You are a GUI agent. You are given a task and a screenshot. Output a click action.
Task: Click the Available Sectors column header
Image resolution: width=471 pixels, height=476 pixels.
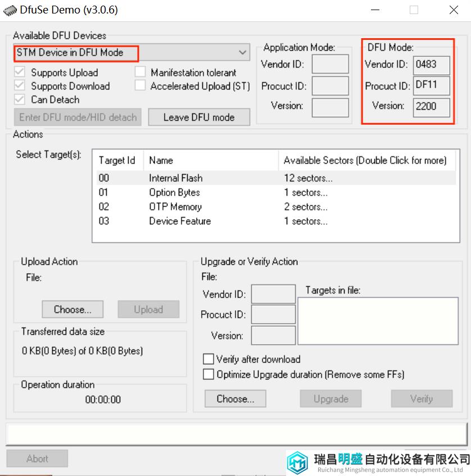367,160
